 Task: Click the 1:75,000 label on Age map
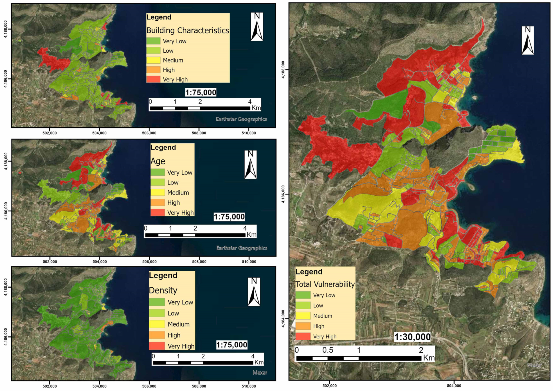[229, 217]
